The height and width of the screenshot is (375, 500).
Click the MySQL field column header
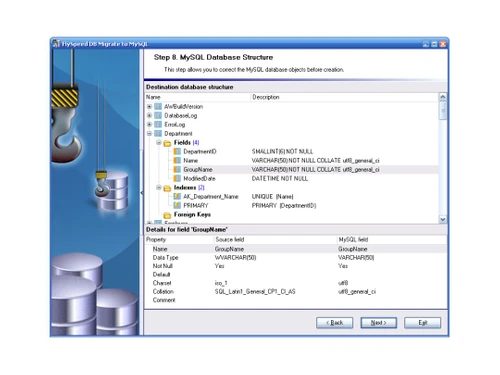pyautogui.click(x=392, y=240)
